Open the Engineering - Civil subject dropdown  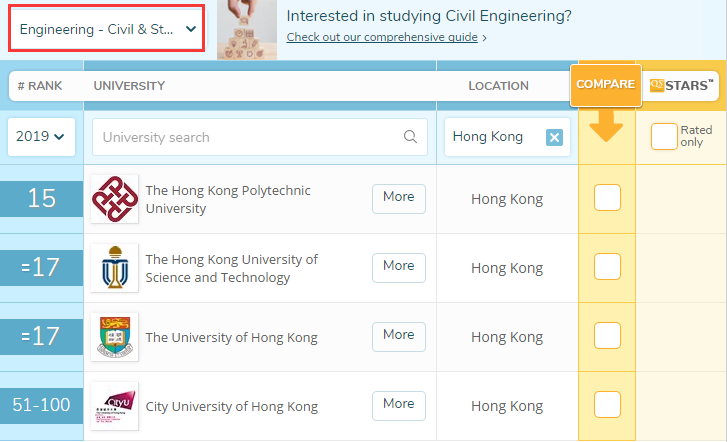106,29
